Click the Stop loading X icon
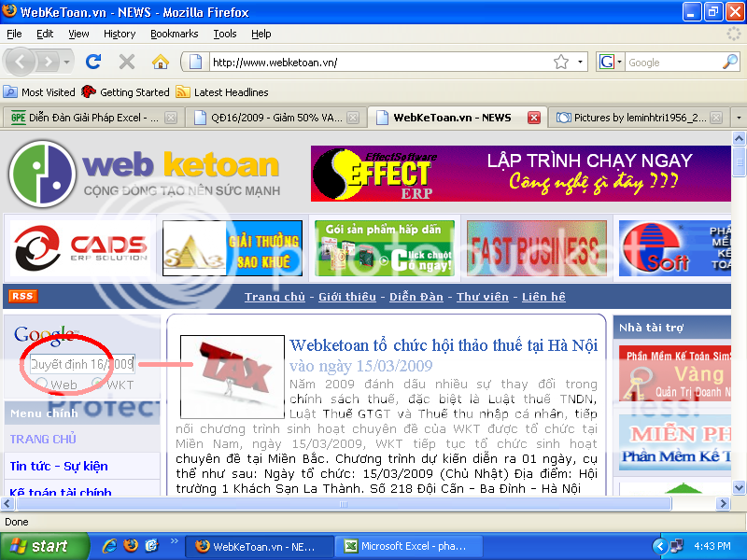Viewport: 747px width, 560px height. tap(127, 63)
